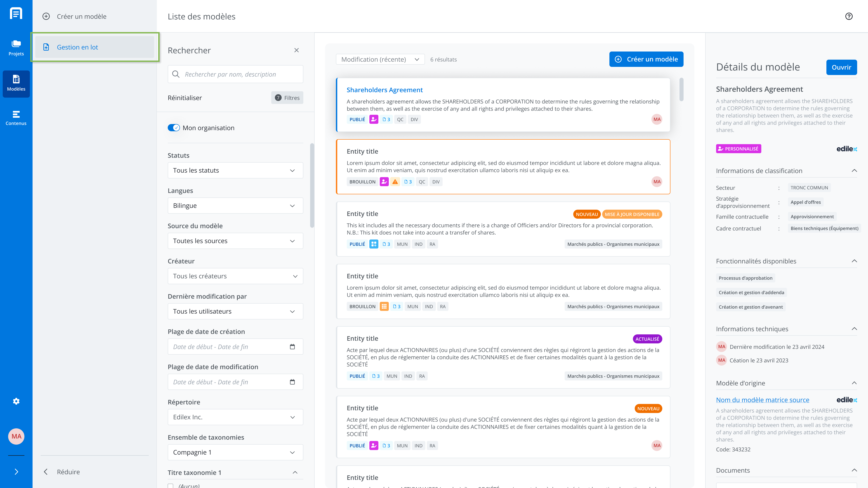The width and height of the screenshot is (868, 488).
Task: Click the document count badge on the ACTUALISÉ card
Action: pos(376,376)
